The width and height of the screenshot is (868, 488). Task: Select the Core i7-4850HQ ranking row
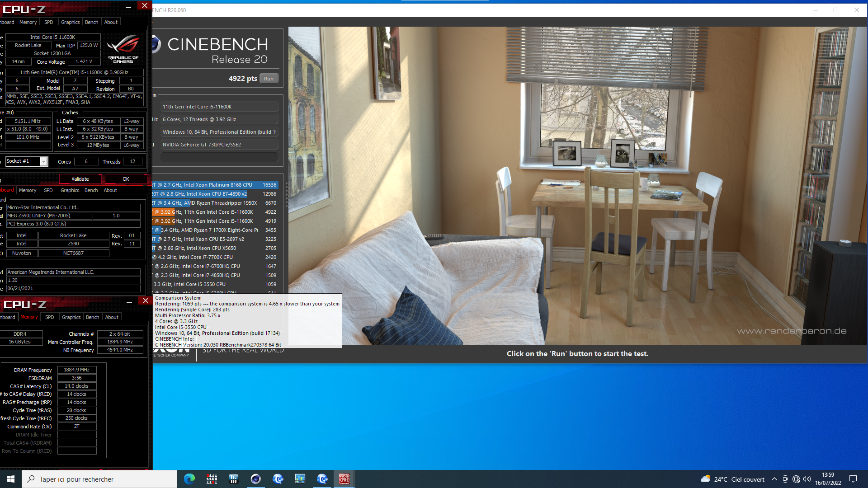click(x=215, y=275)
